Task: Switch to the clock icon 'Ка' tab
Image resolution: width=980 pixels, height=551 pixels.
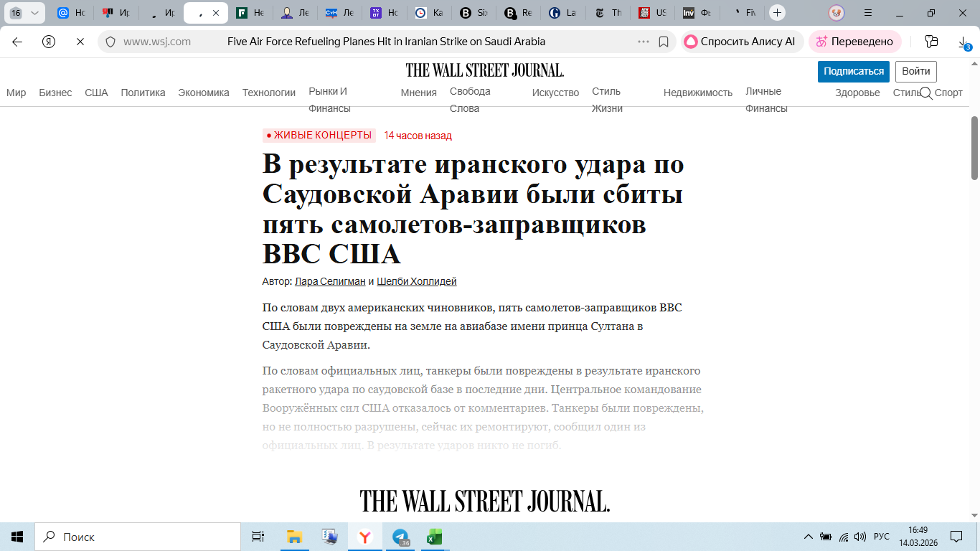Action: click(x=430, y=13)
